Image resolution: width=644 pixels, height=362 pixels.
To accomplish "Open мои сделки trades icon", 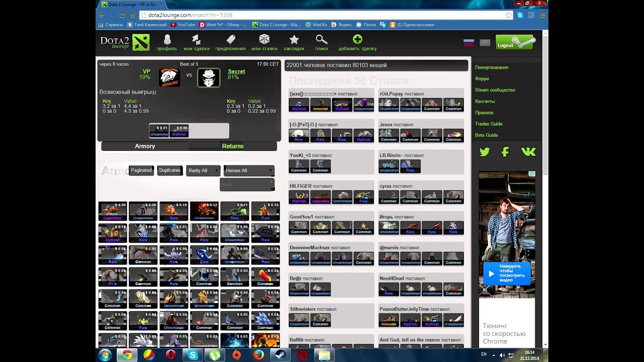I will click(x=196, y=40).
